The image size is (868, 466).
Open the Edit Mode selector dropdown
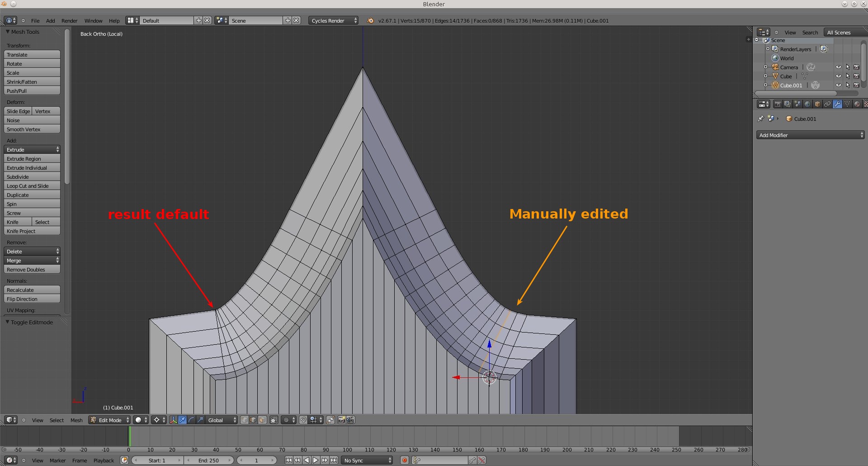[110, 420]
